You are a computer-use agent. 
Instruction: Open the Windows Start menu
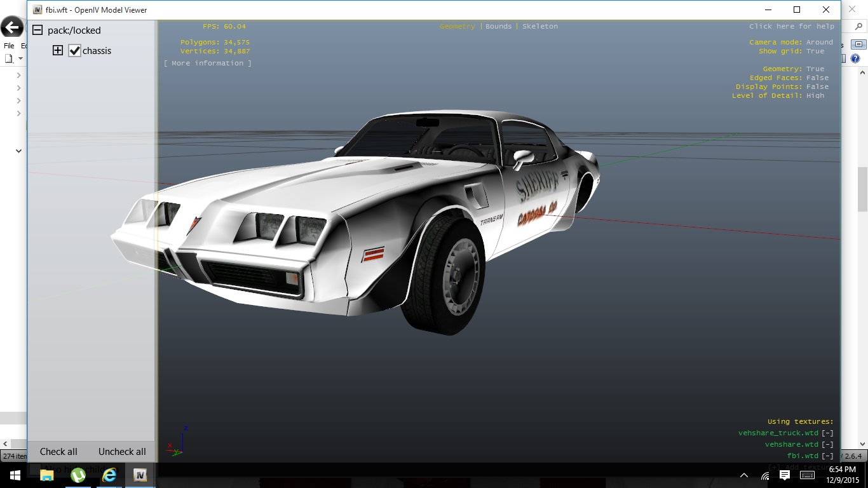pos(14,475)
